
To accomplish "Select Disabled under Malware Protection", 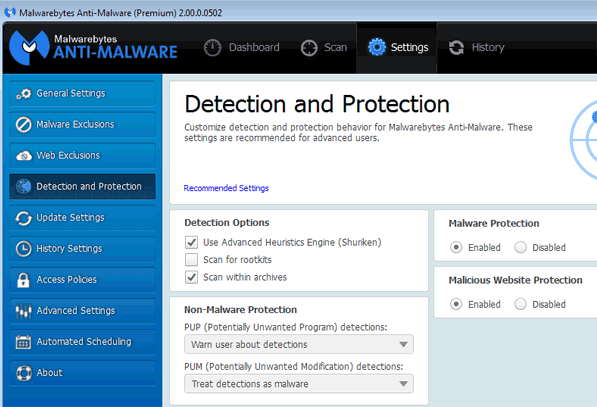I will [520, 247].
